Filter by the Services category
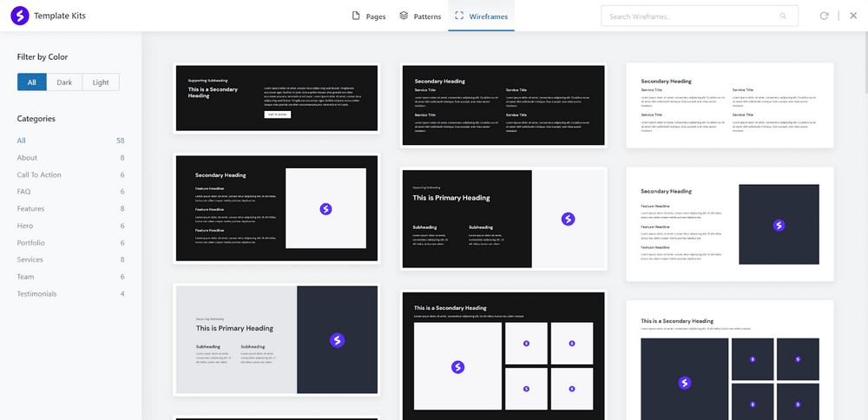Image resolution: width=868 pixels, height=420 pixels. [x=71, y=259]
